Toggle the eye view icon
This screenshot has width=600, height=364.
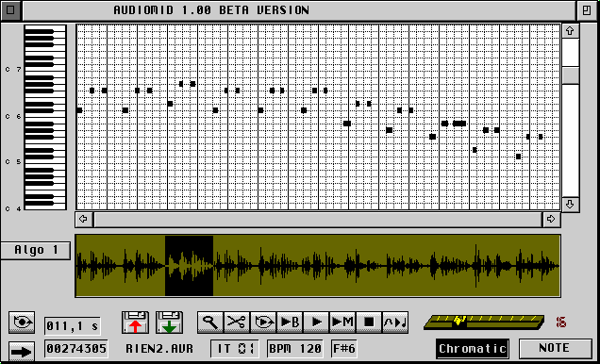(22, 323)
